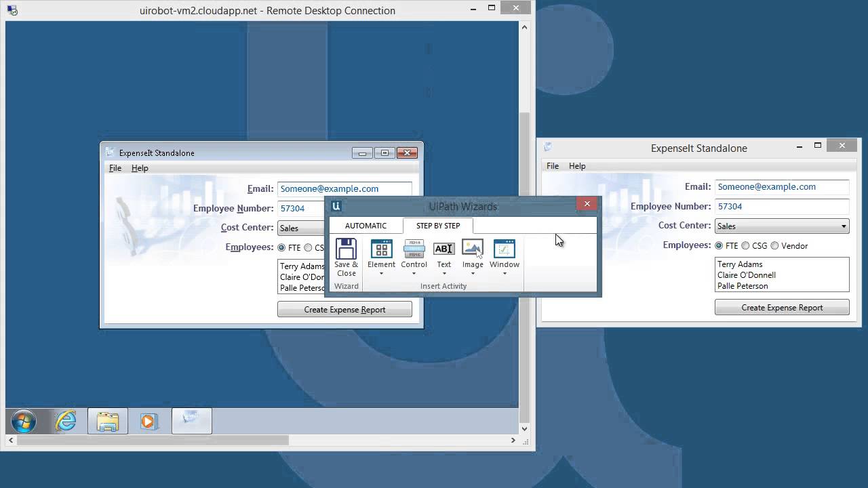
Task: Click the Employee Number field in the remote window
Action: coord(301,209)
